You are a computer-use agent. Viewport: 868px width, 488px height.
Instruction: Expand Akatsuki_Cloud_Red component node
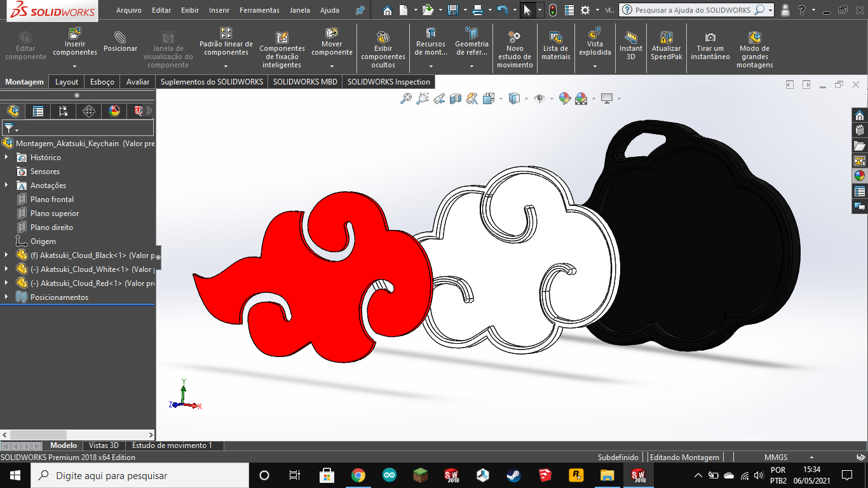tap(6, 283)
